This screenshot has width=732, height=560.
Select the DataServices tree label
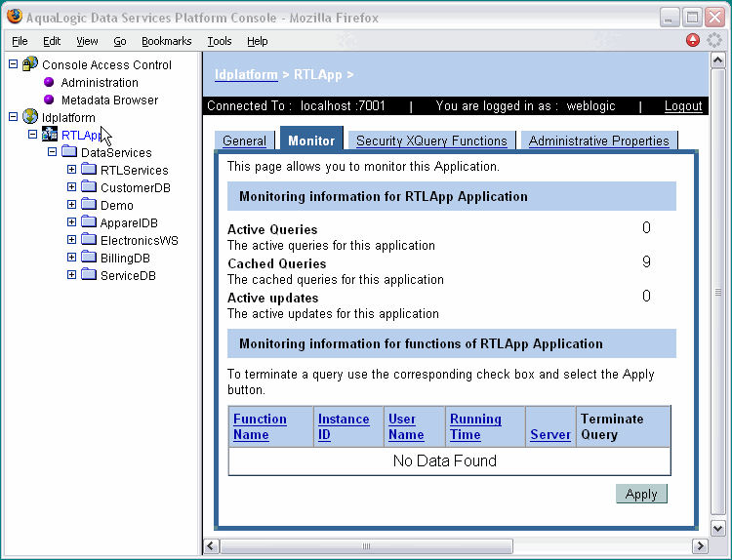(116, 152)
